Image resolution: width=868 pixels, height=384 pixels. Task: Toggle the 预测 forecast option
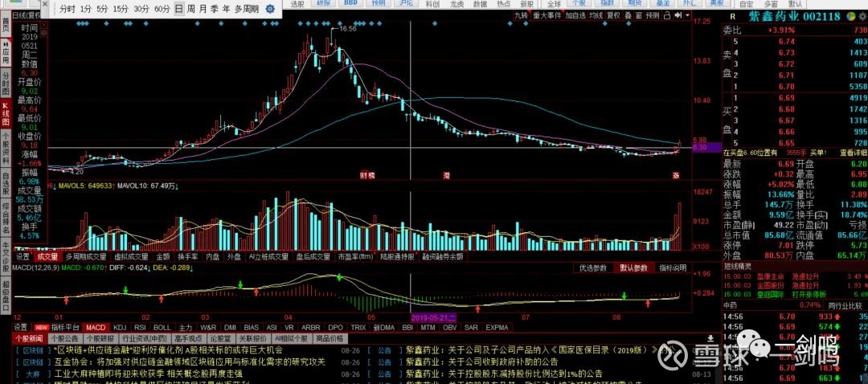(653, 15)
